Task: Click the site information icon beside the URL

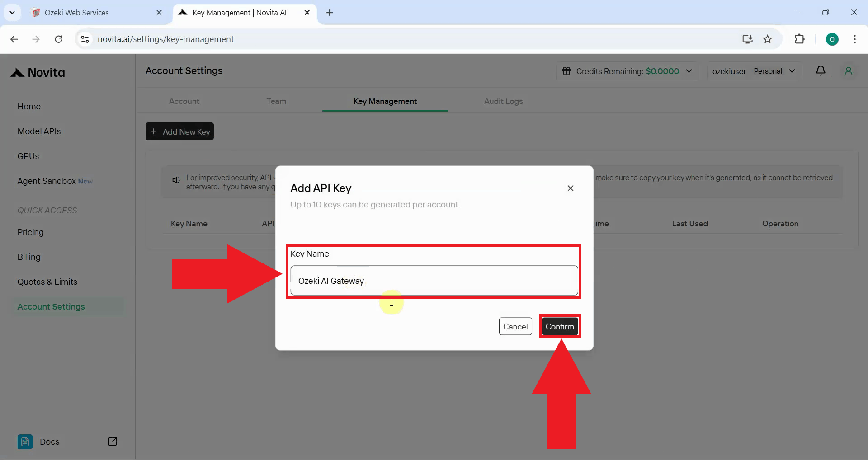Action: click(84, 39)
